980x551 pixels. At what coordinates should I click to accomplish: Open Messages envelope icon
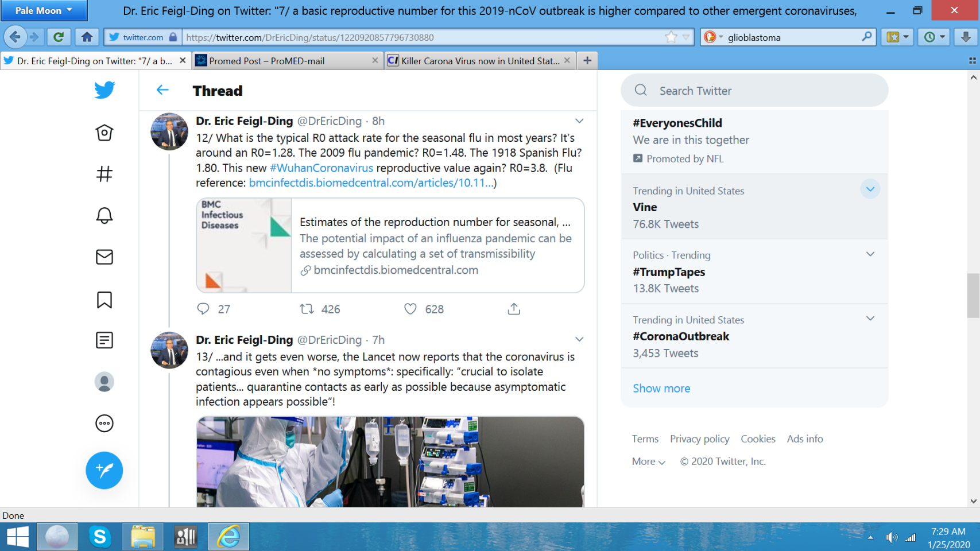tap(104, 257)
